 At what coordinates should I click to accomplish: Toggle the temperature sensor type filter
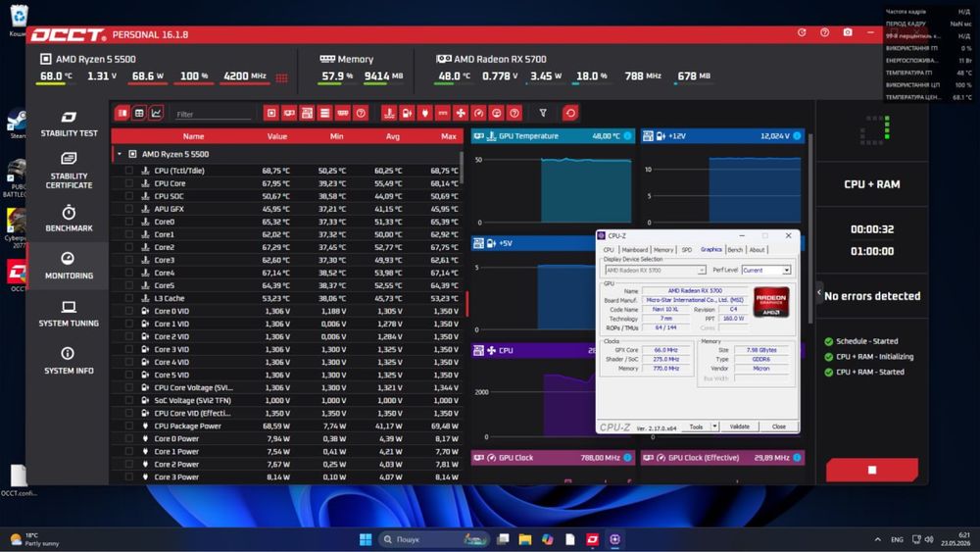pos(389,113)
